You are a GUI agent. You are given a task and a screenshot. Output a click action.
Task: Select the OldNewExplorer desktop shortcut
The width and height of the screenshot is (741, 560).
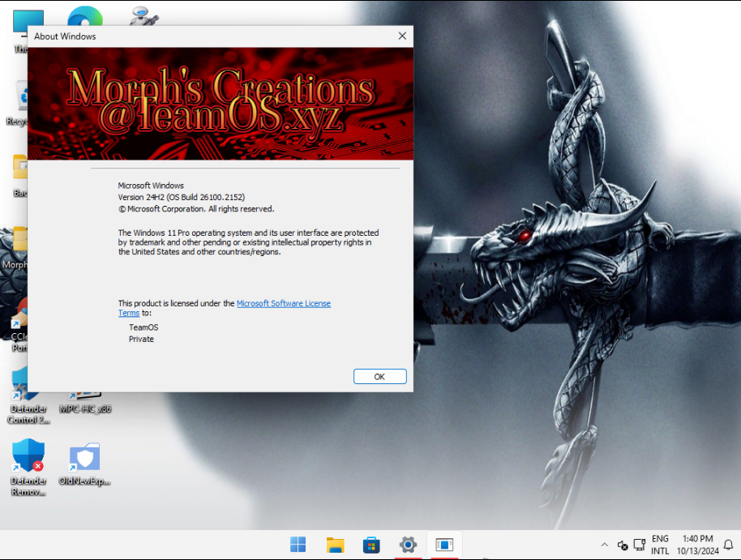pyautogui.click(x=84, y=464)
